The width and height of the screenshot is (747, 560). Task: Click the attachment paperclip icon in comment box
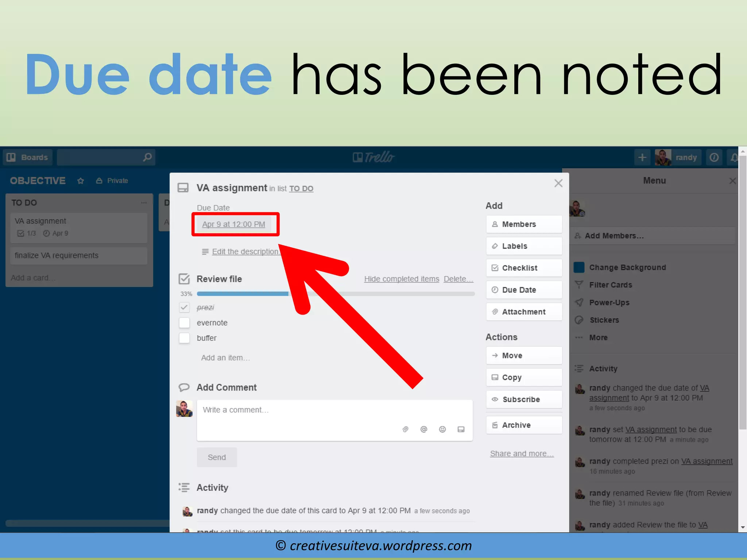pyautogui.click(x=405, y=429)
